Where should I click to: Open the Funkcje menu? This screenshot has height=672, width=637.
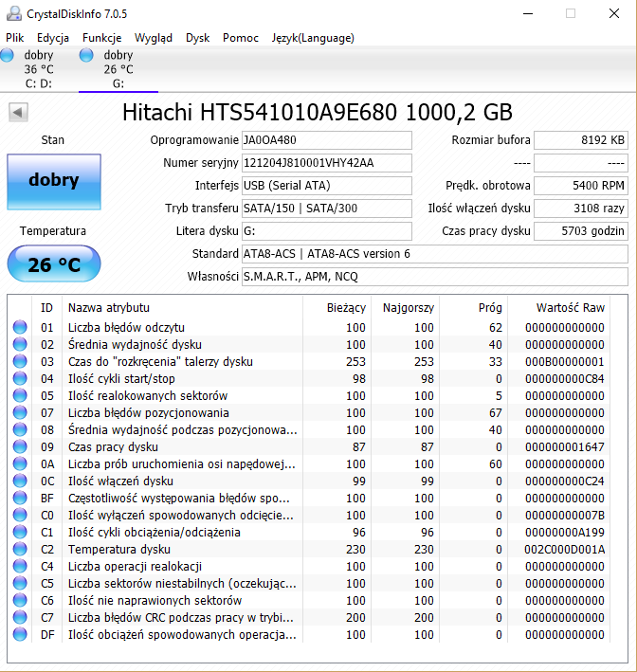pyautogui.click(x=102, y=38)
